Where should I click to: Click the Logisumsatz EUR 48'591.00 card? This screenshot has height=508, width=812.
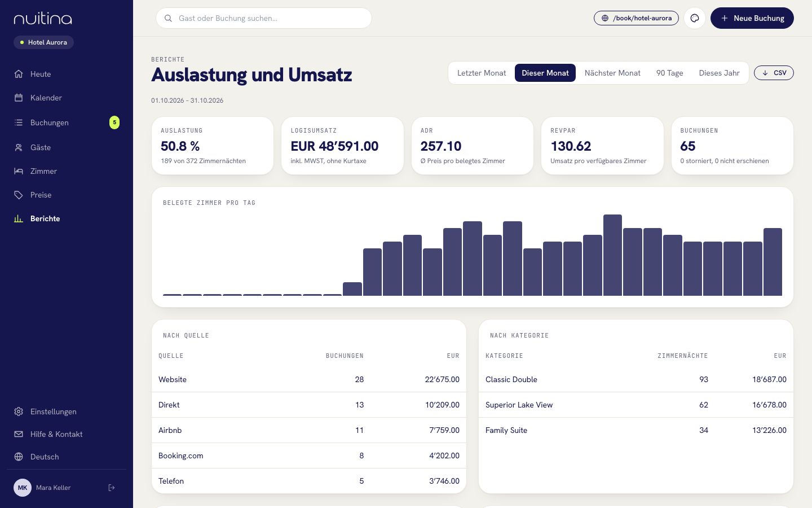[342, 146]
